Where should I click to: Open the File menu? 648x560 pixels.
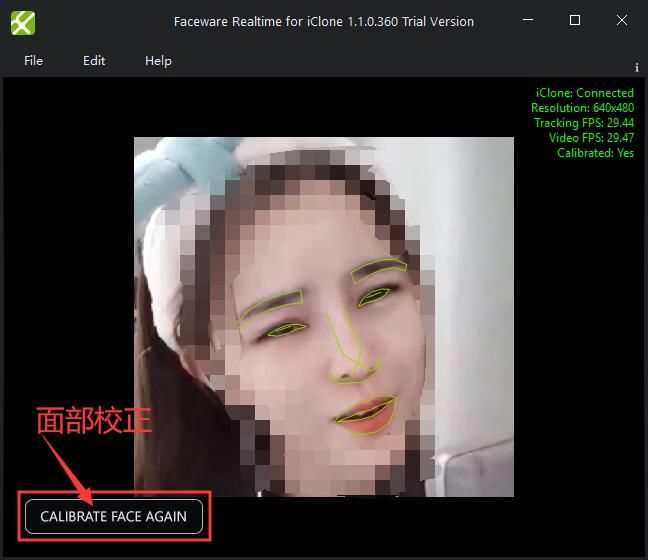[x=33, y=61]
